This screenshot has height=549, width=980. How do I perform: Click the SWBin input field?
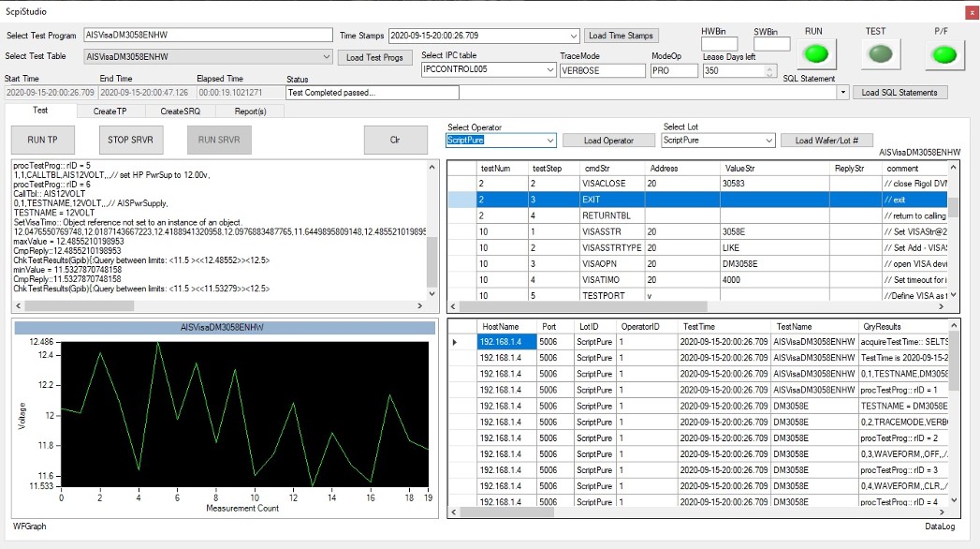point(772,44)
